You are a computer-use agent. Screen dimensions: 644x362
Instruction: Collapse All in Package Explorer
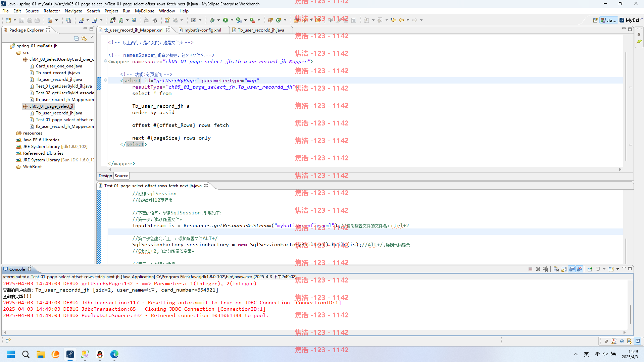coord(77,38)
